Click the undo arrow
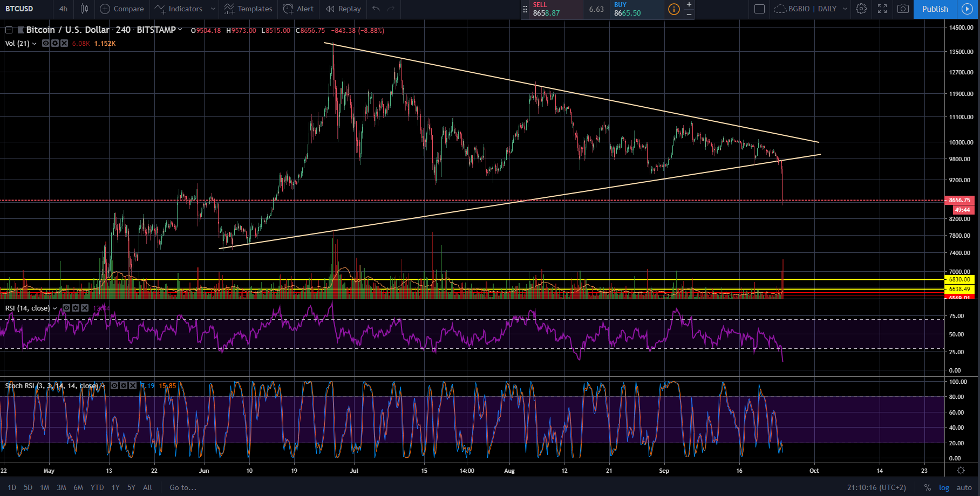 [376, 9]
